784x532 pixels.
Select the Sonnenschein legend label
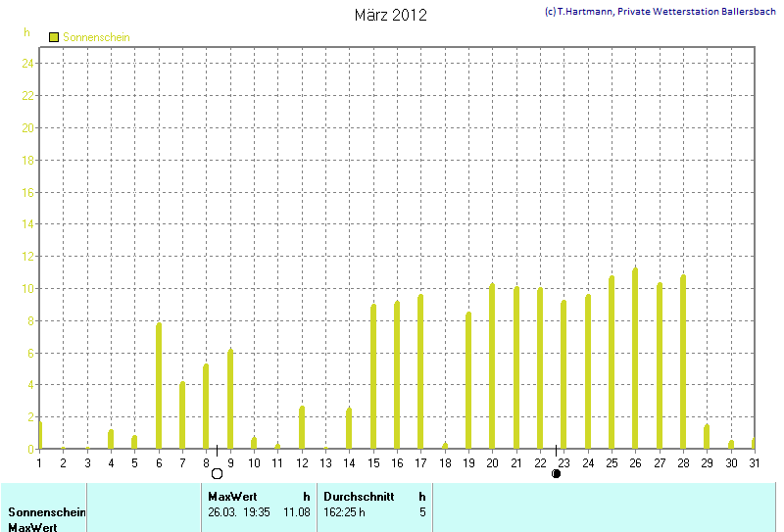point(96,37)
